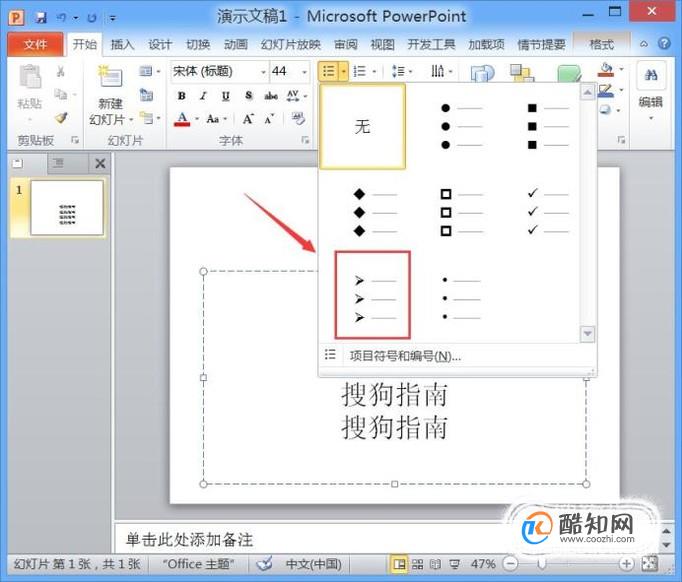Click the New Slide icon

point(110,77)
